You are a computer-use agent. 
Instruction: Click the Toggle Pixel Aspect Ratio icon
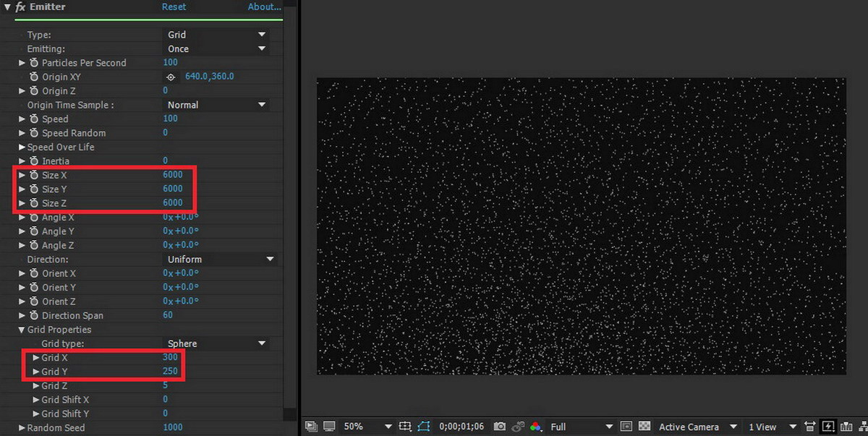pos(810,427)
